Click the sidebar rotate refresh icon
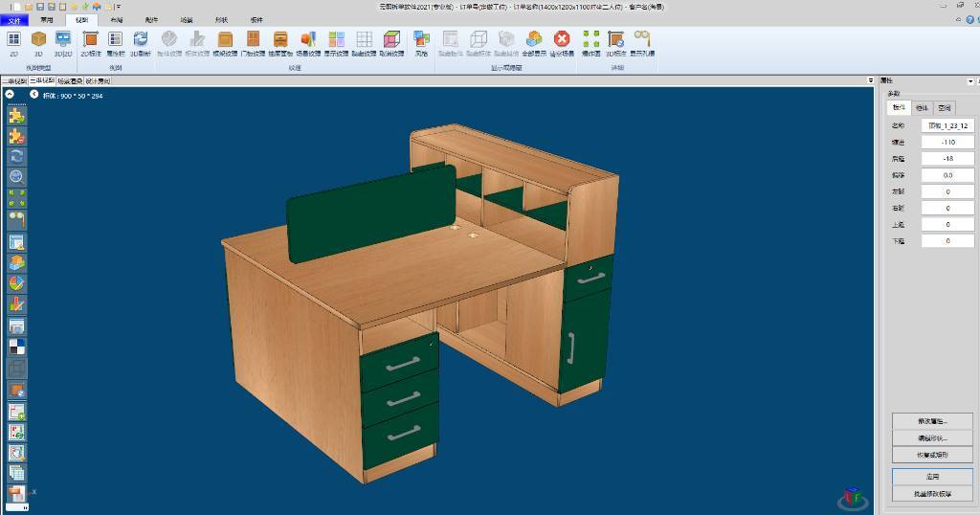 coord(17,156)
